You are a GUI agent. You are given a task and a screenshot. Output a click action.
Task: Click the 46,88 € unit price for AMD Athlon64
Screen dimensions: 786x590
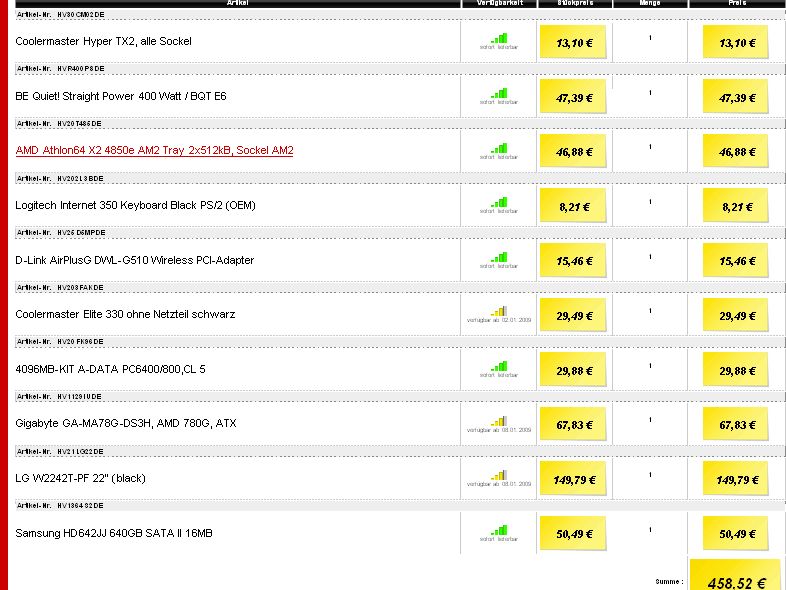click(x=573, y=151)
